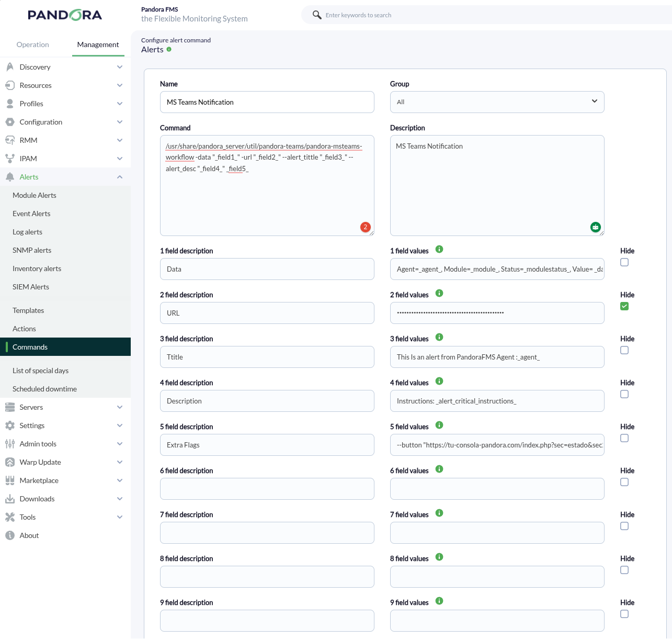Click the green help icon beside Alerts title
This screenshot has height=639, width=672.
click(169, 49)
